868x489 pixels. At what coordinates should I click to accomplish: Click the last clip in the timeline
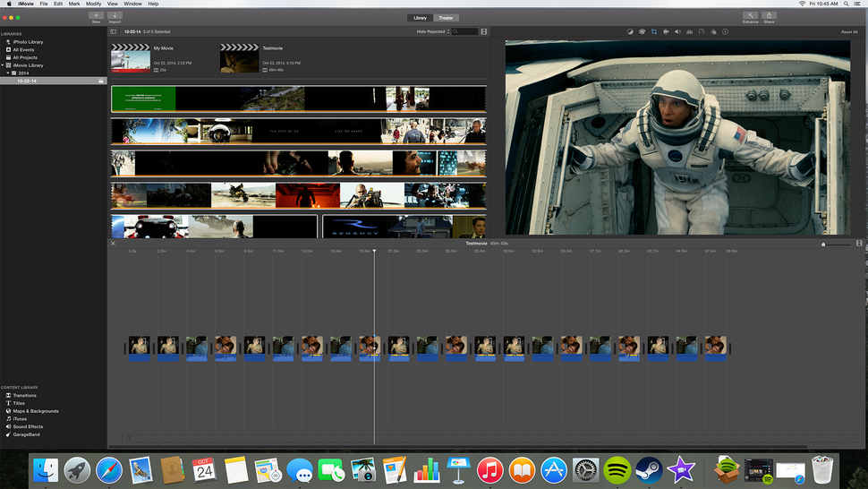pos(715,348)
